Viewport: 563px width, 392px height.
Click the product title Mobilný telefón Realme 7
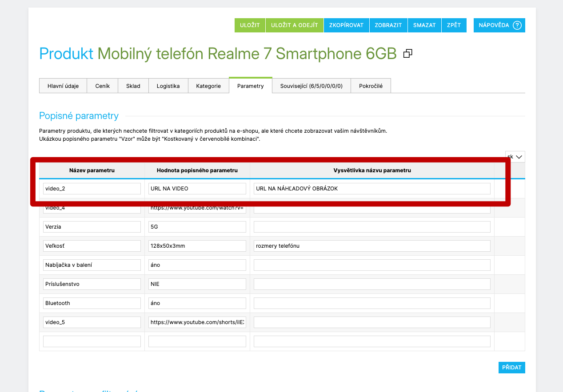(x=247, y=54)
